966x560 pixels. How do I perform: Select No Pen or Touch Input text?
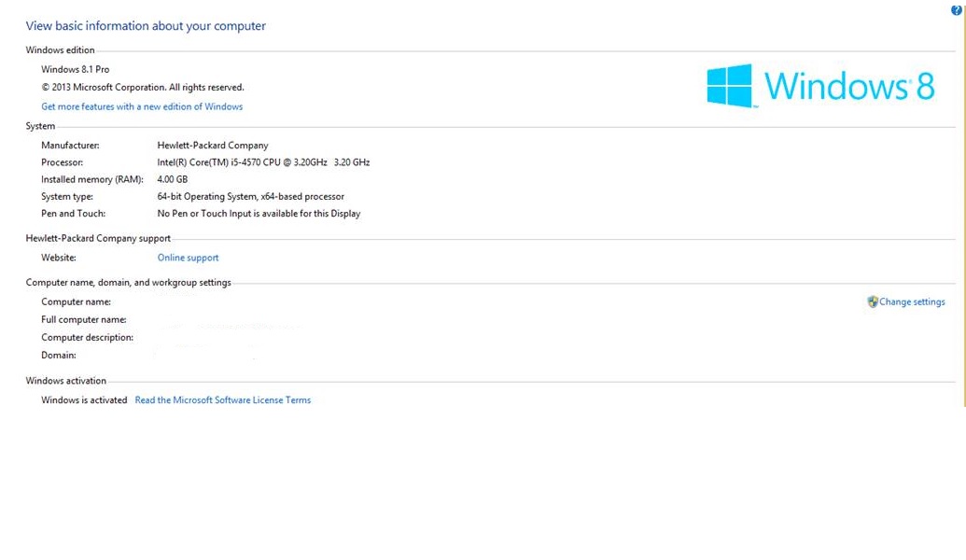click(259, 214)
